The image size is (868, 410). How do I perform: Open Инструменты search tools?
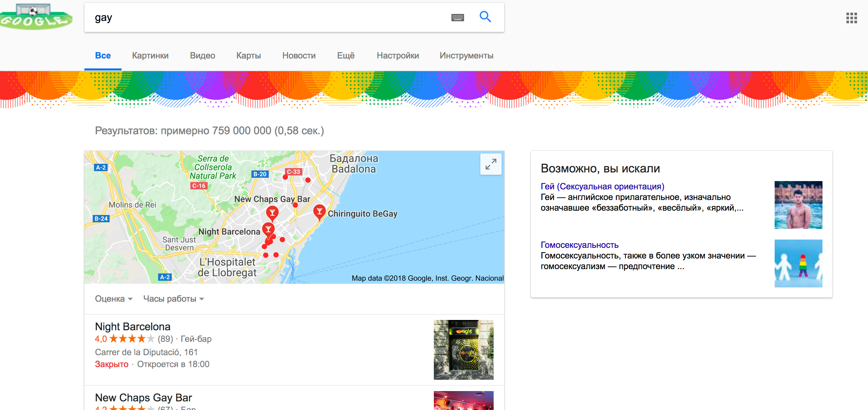point(466,55)
